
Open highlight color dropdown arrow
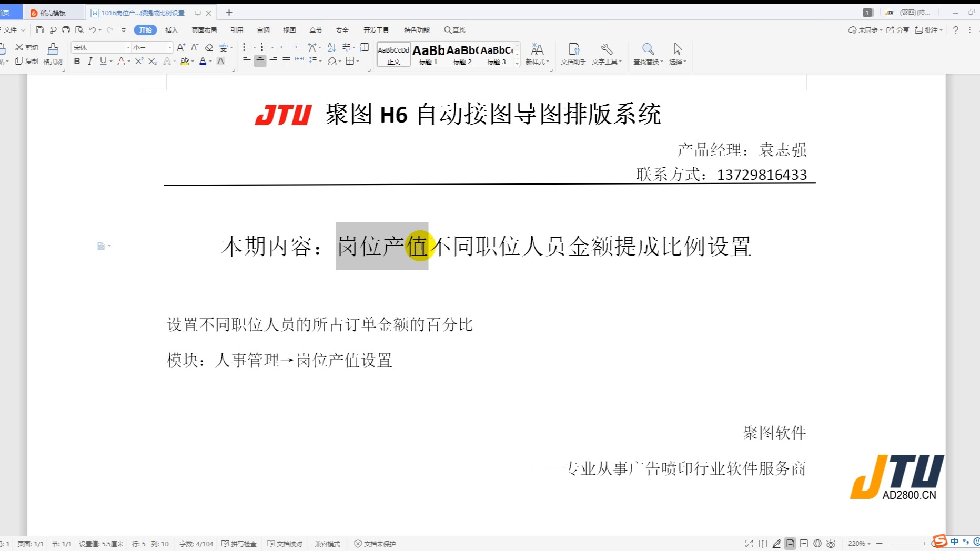(193, 62)
